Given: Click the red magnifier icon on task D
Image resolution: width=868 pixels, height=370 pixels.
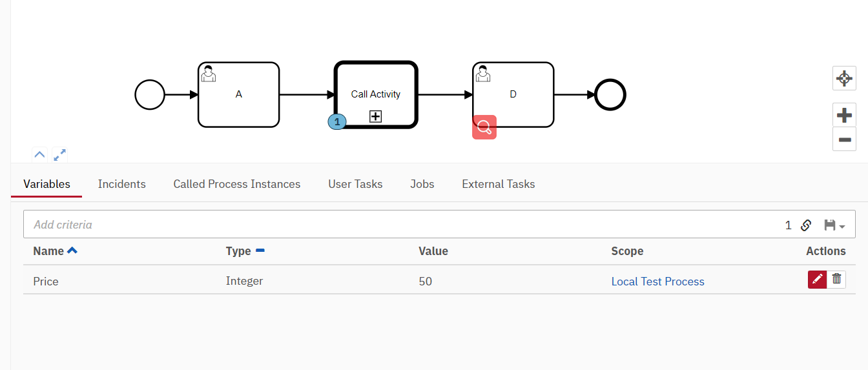Looking at the screenshot, I should coord(484,127).
